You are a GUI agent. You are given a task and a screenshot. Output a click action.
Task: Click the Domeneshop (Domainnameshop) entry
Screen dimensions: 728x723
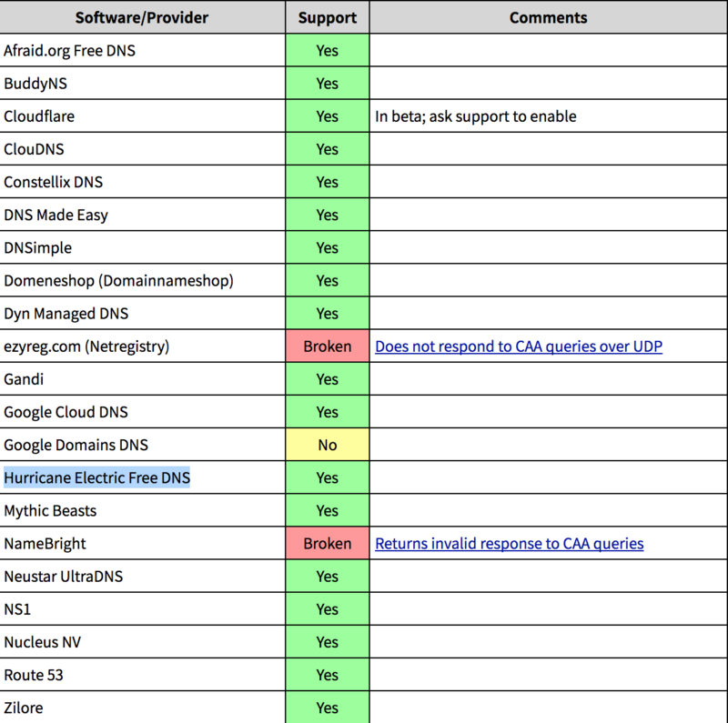pos(118,281)
